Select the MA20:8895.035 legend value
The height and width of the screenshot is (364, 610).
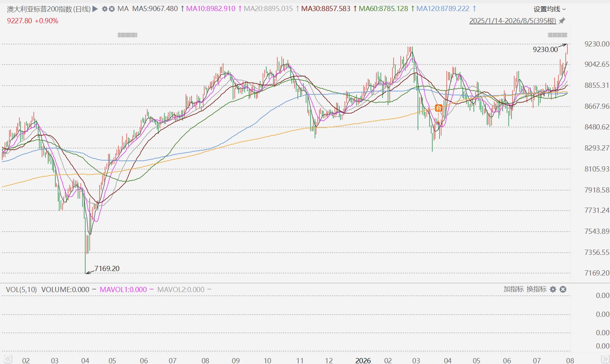click(x=268, y=8)
